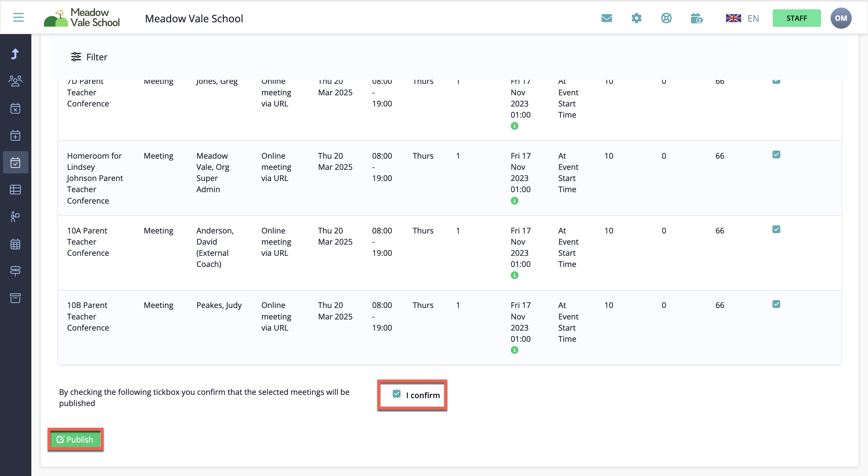Toggle checkbox for 10A Parent Teacher Conference
The width and height of the screenshot is (868, 476).
(x=776, y=229)
